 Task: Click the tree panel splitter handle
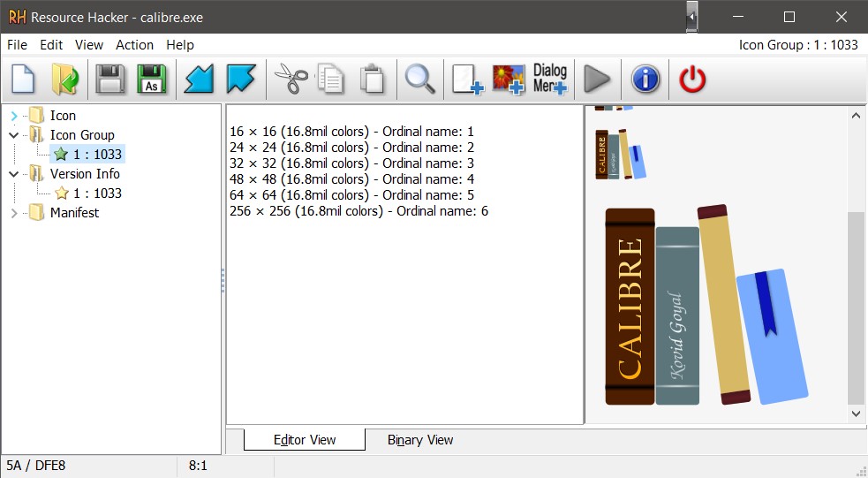223,280
